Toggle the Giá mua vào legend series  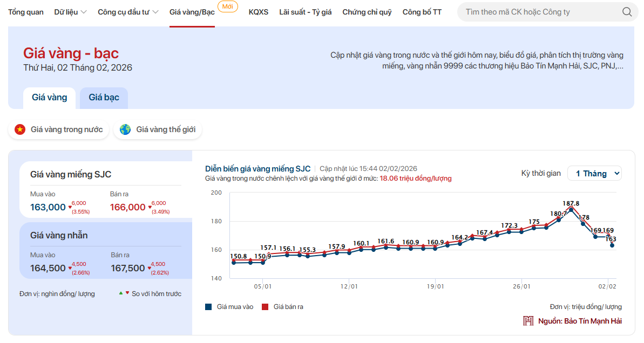(x=229, y=307)
